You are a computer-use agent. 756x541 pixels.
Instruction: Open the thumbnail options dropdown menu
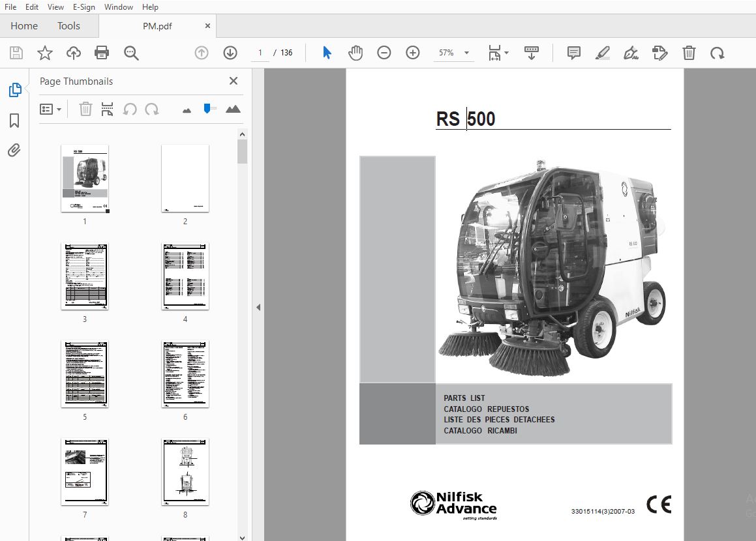51,110
